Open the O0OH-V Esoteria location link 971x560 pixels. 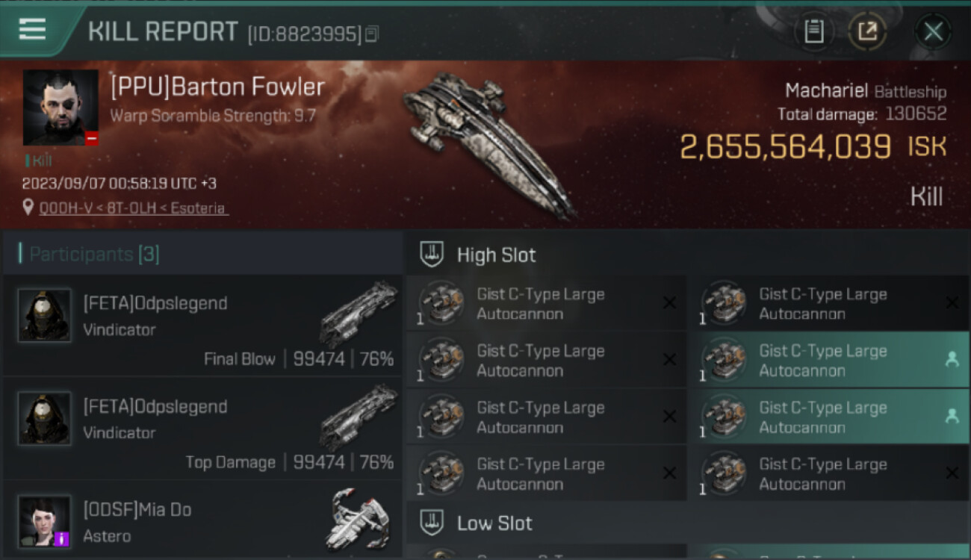[134, 208]
